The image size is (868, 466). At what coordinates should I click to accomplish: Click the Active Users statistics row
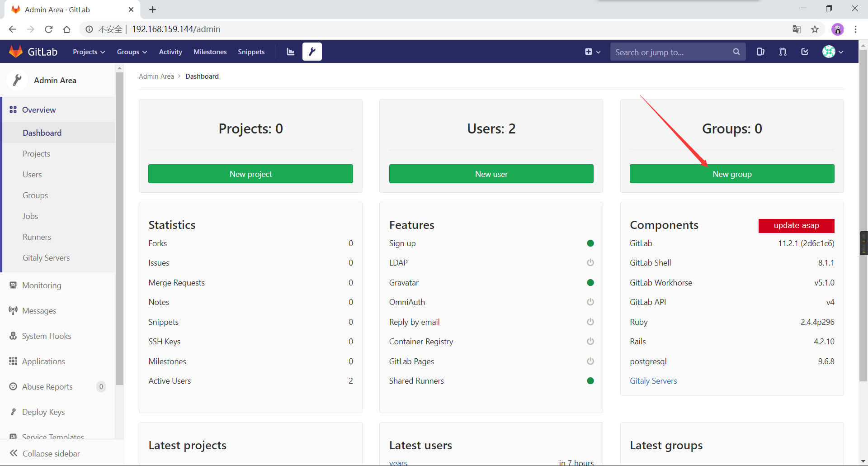point(250,380)
